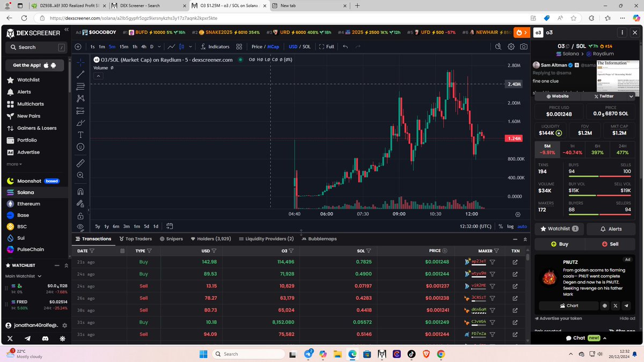Open chart quick search icon
The image size is (644, 362).
[x=498, y=47]
